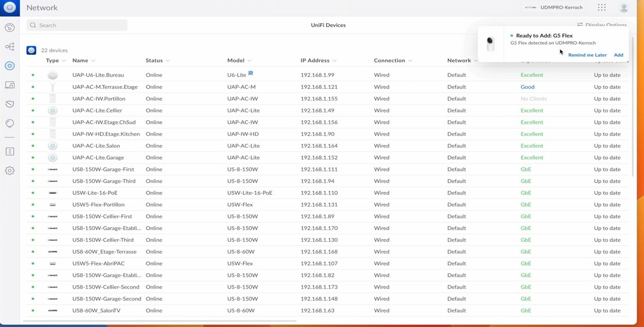This screenshot has width=644, height=327.
Task: Open the Network column dropdown
Action: tap(476, 61)
